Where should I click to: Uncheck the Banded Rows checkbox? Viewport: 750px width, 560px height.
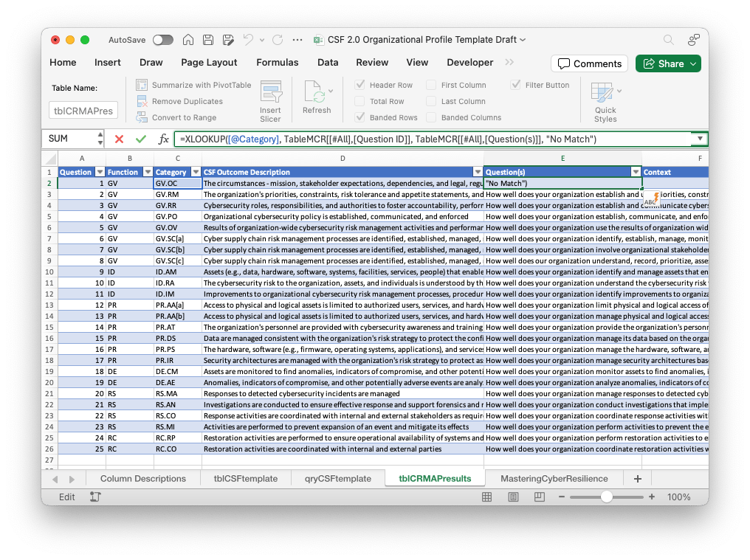359,117
